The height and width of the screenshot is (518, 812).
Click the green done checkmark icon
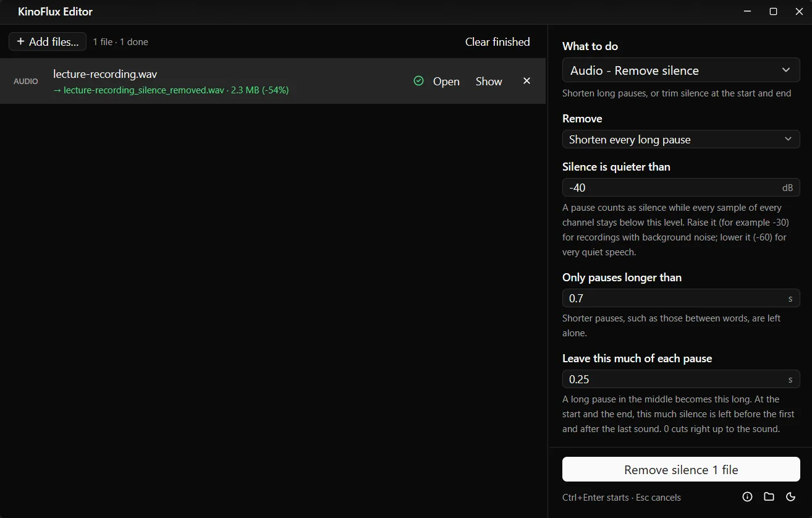click(x=418, y=81)
